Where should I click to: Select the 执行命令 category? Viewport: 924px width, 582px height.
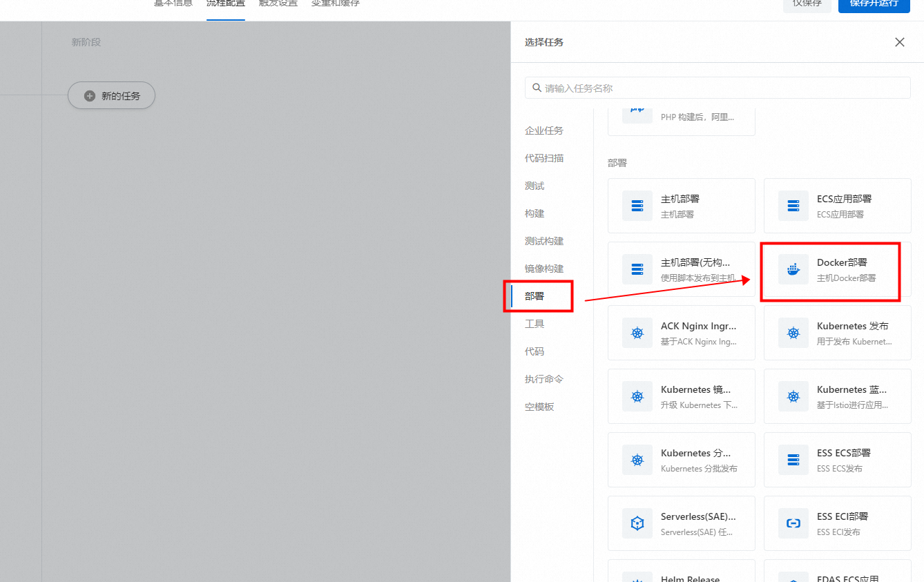pos(544,379)
